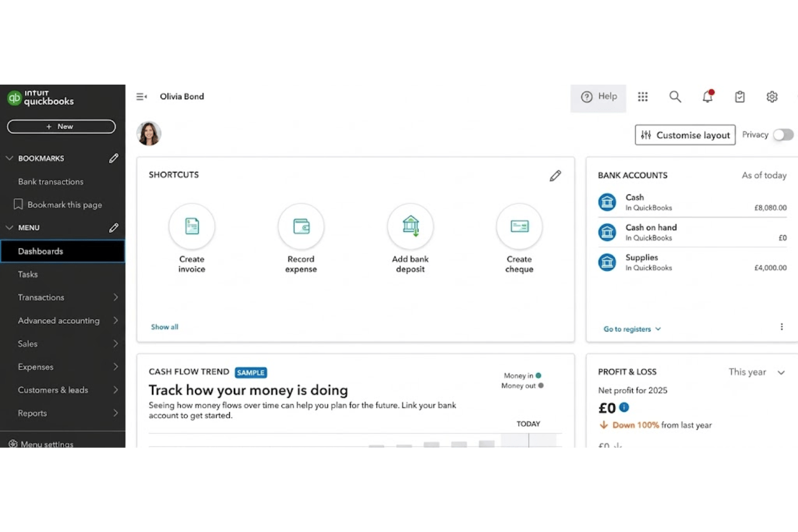Image resolution: width=798 pixels, height=532 pixels.
Task: Click Olivia Bond's profile photo
Action: click(x=149, y=133)
